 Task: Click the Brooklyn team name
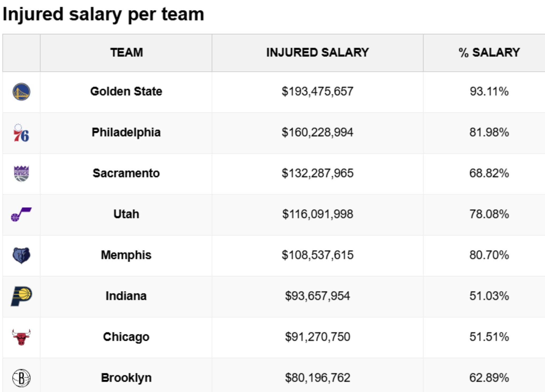[126, 378]
